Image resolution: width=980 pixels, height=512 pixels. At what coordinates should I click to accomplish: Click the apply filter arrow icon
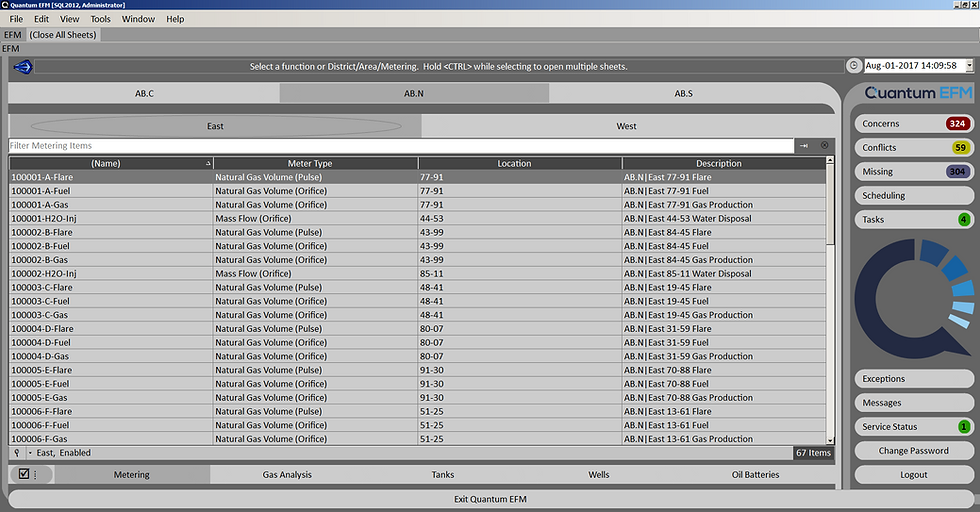coord(804,145)
